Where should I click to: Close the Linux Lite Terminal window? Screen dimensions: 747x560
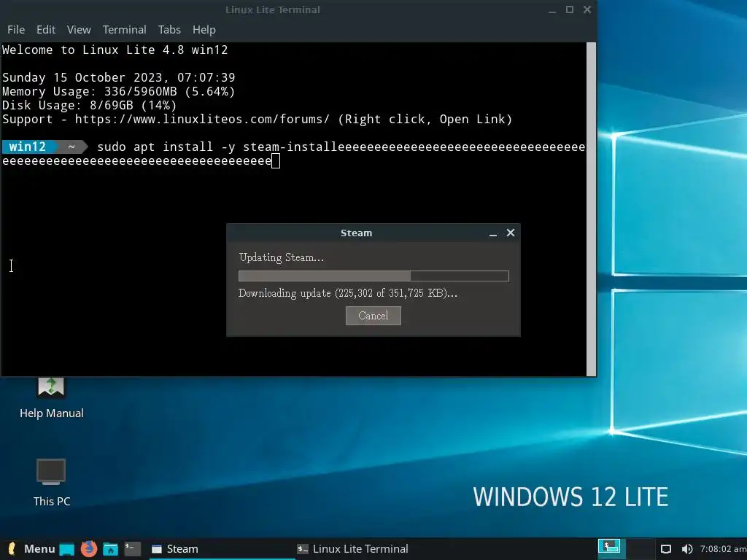click(x=587, y=9)
